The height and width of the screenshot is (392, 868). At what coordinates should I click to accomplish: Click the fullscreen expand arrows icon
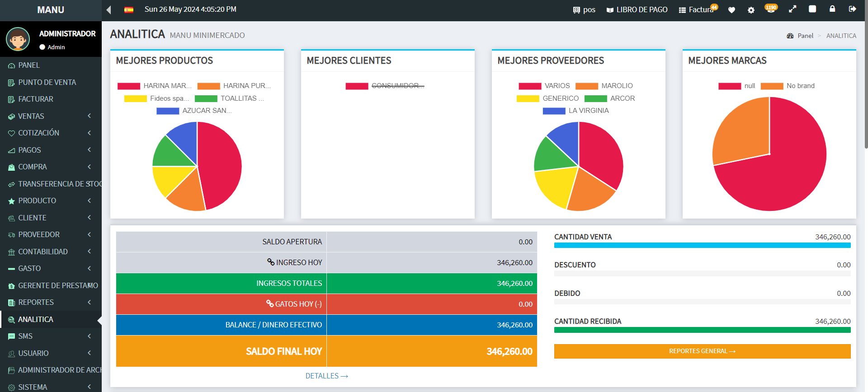793,9
